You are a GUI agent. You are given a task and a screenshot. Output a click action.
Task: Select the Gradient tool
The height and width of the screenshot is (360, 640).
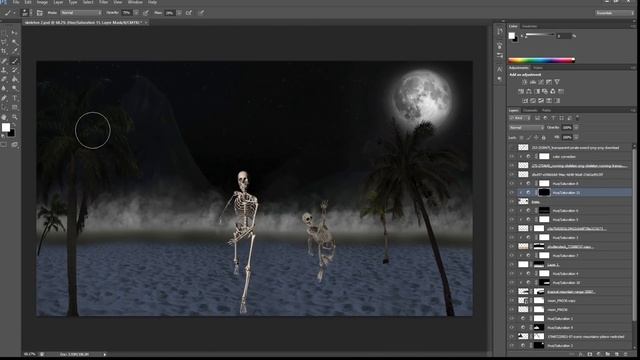[15, 79]
